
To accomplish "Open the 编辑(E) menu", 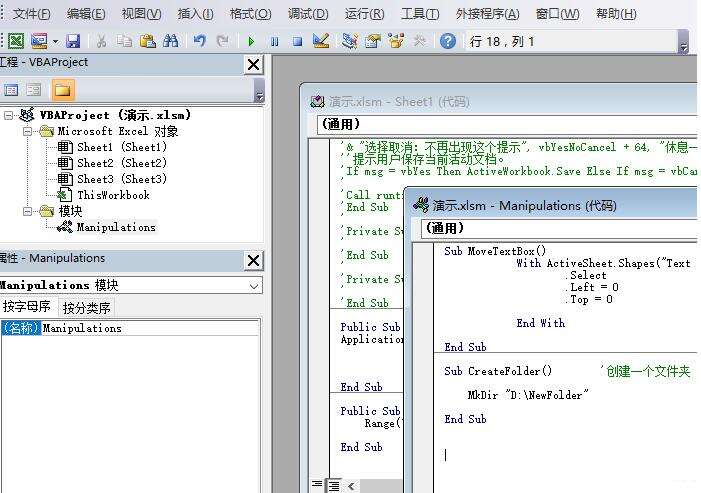I will click(x=86, y=14).
